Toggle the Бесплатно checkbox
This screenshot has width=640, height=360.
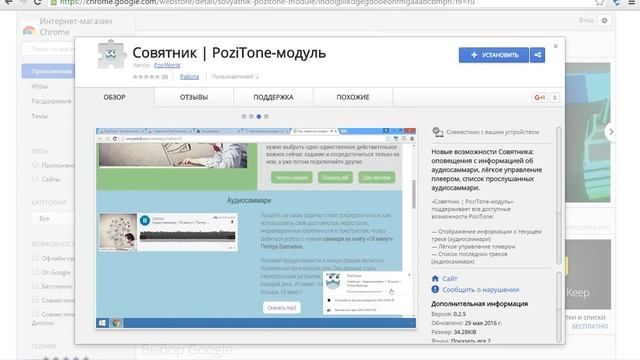[x=35, y=286]
